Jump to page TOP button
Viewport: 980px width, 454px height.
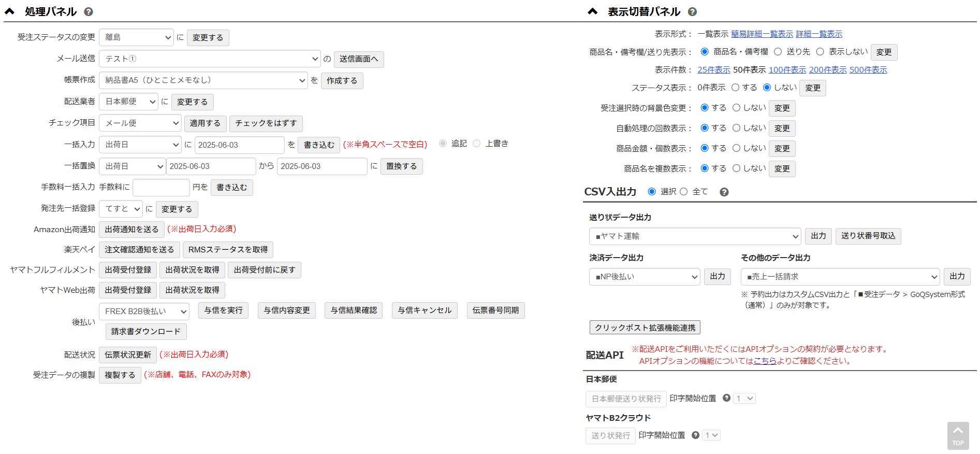[x=958, y=435]
